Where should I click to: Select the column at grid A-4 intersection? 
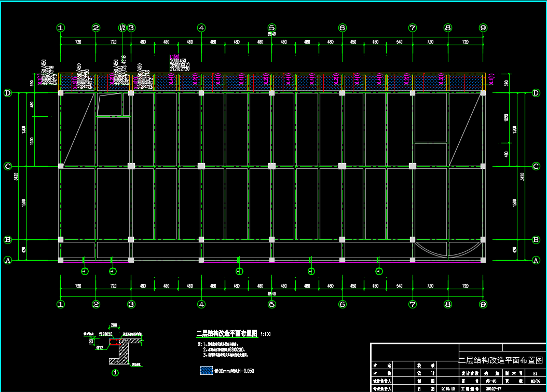(x=201, y=260)
